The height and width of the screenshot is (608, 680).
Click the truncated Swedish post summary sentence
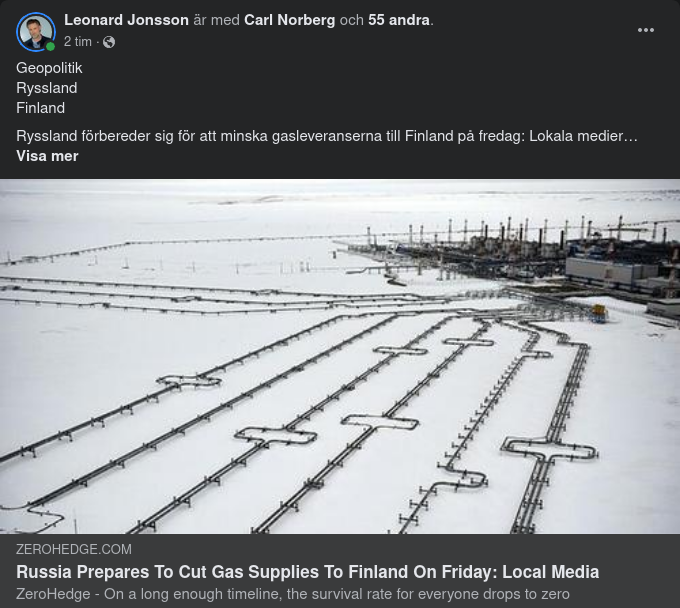327,136
